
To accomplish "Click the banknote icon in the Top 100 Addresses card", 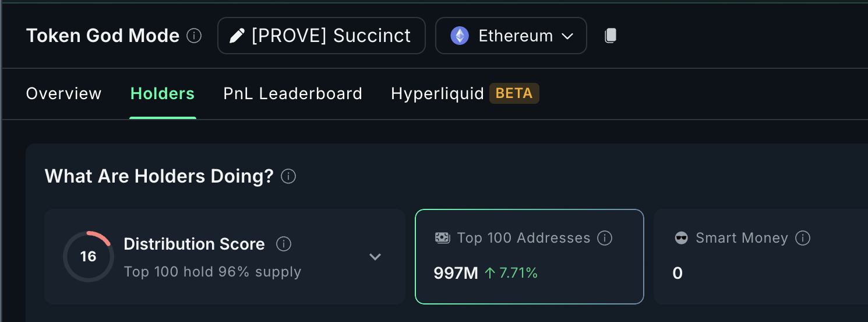I will [x=442, y=238].
